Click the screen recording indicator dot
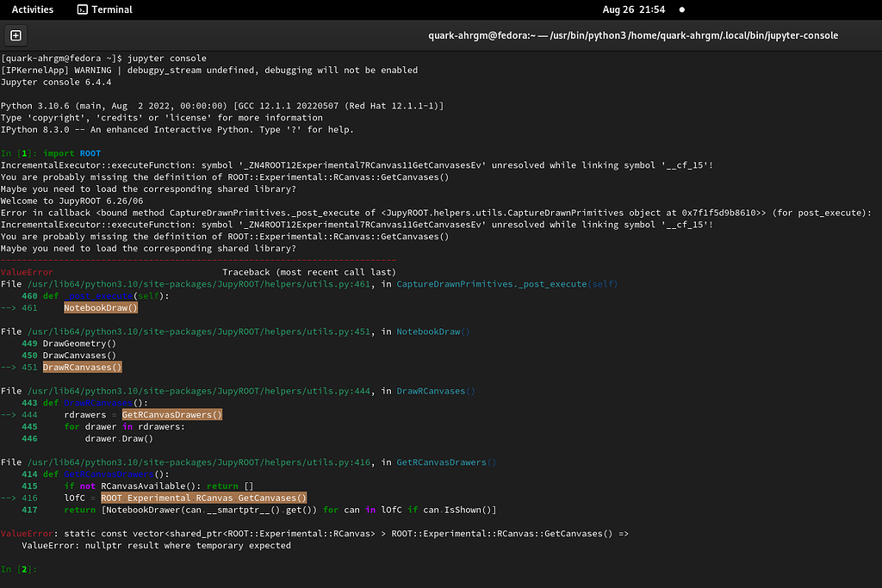This screenshot has height=588, width=882. (x=680, y=9)
